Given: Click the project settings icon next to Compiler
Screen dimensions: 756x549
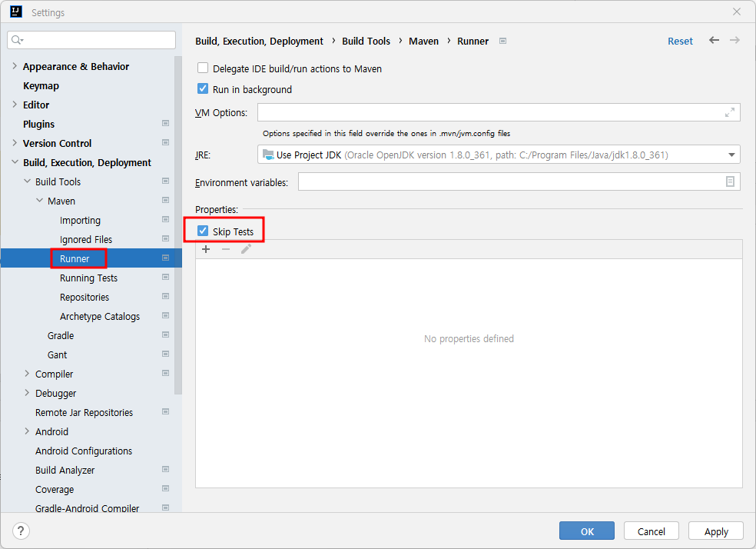Looking at the screenshot, I should pos(165,374).
